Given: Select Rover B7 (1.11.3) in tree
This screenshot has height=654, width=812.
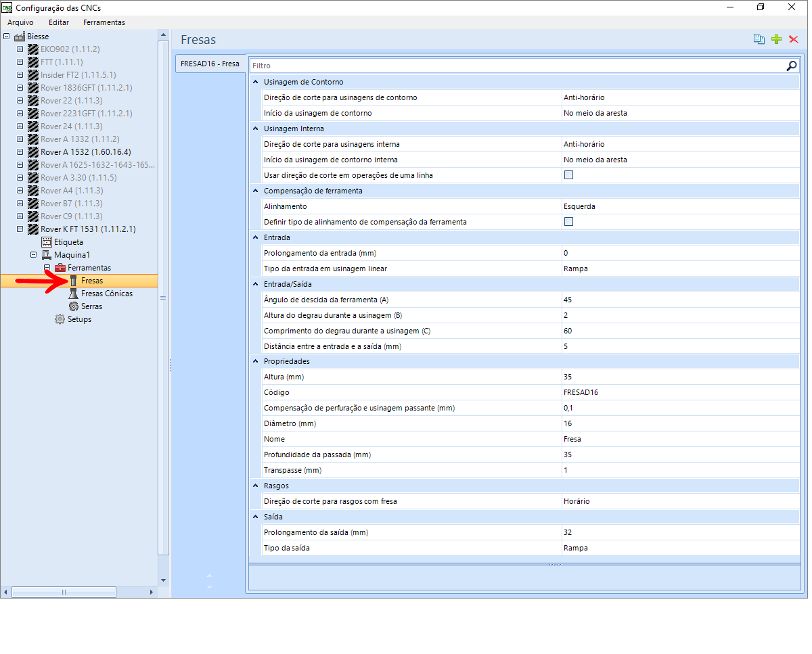Looking at the screenshot, I should pos(72,204).
